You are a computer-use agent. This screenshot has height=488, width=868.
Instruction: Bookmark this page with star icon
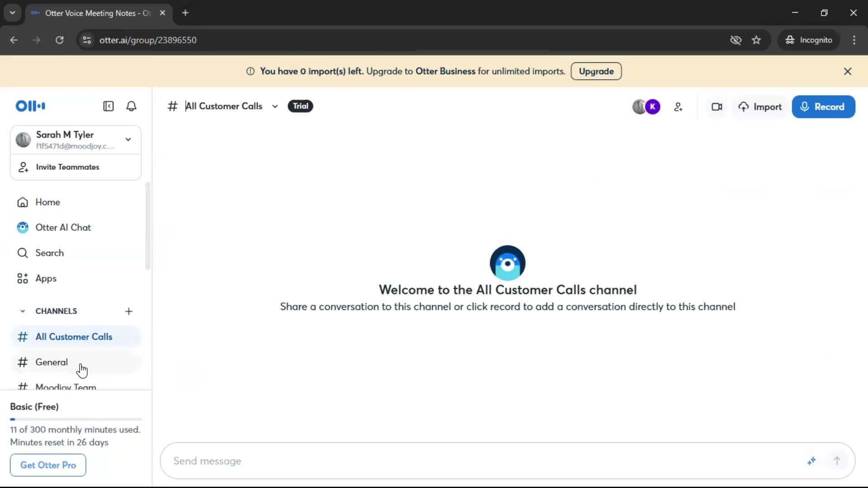click(756, 40)
